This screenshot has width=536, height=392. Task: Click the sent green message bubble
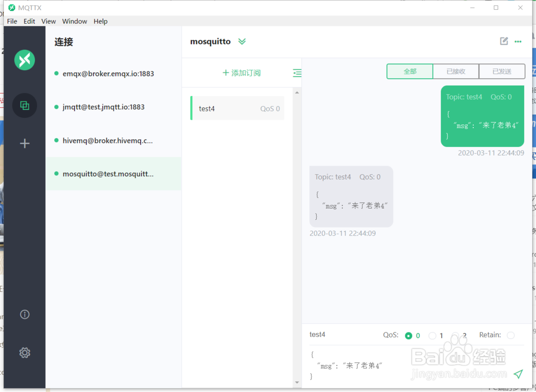tap(482, 116)
